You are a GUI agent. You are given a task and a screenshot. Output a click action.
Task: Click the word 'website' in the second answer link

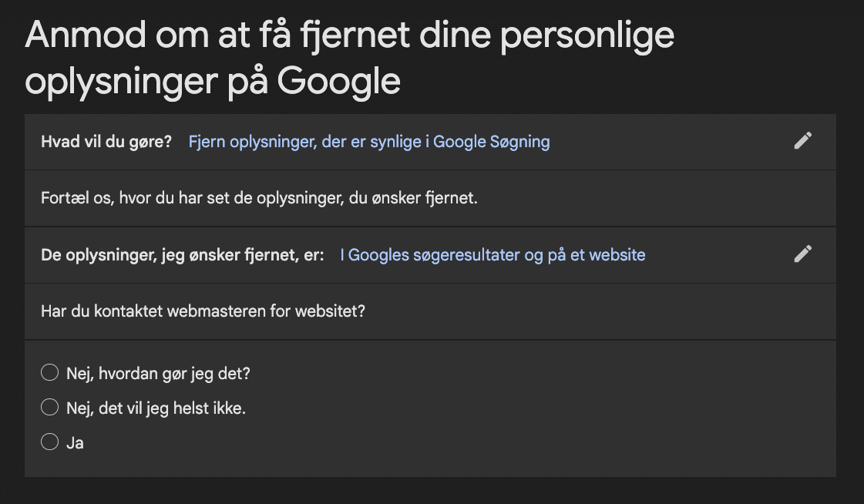tap(617, 255)
